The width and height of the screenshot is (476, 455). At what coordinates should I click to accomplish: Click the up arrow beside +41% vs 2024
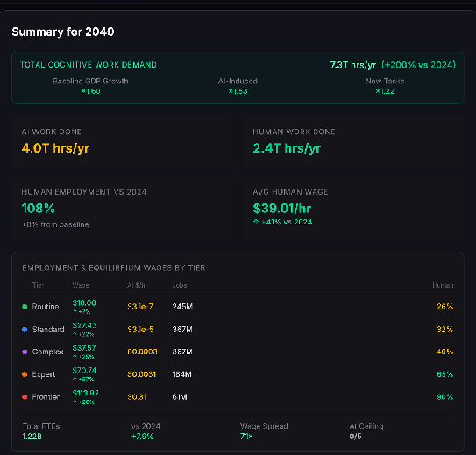click(256, 222)
